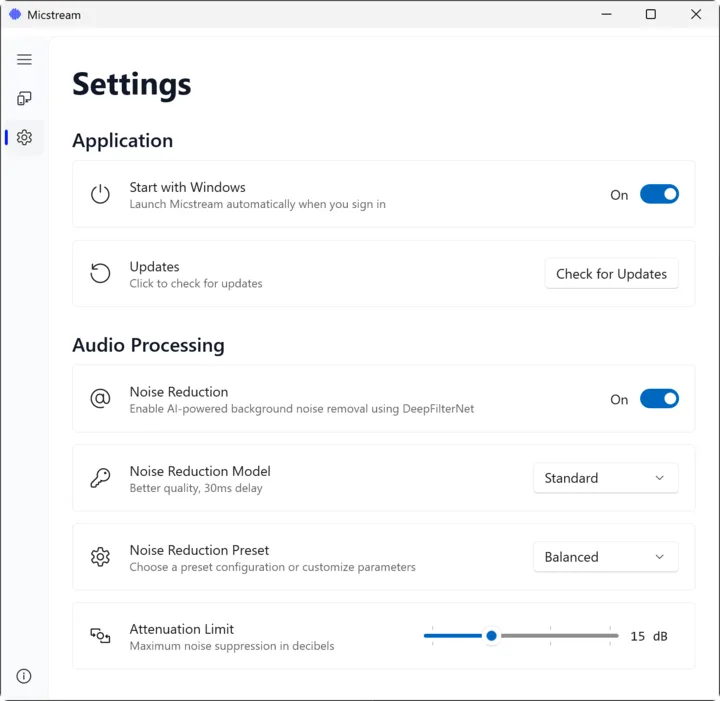Click the Attenuation Limit label
Image resolution: width=720 pixels, height=701 pixels.
pyautogui.click(x=181, y=629)
